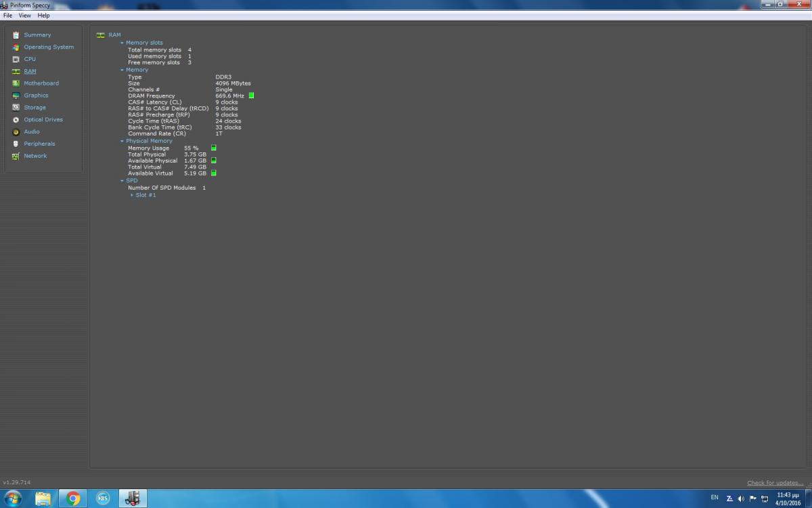This screenshot has height=508, width=812.
Task: Click the round blue '85' taskbar icon
Action: [x=103, y=499]
